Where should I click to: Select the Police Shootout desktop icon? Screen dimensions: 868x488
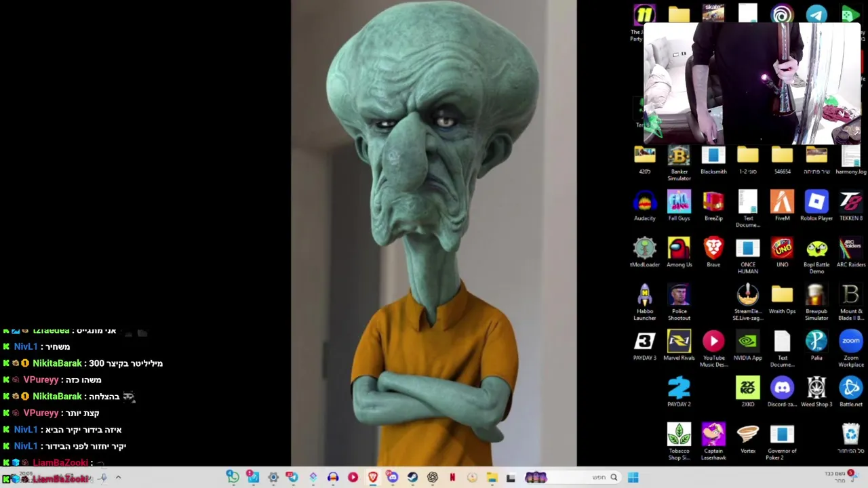[x=679, y=302]
